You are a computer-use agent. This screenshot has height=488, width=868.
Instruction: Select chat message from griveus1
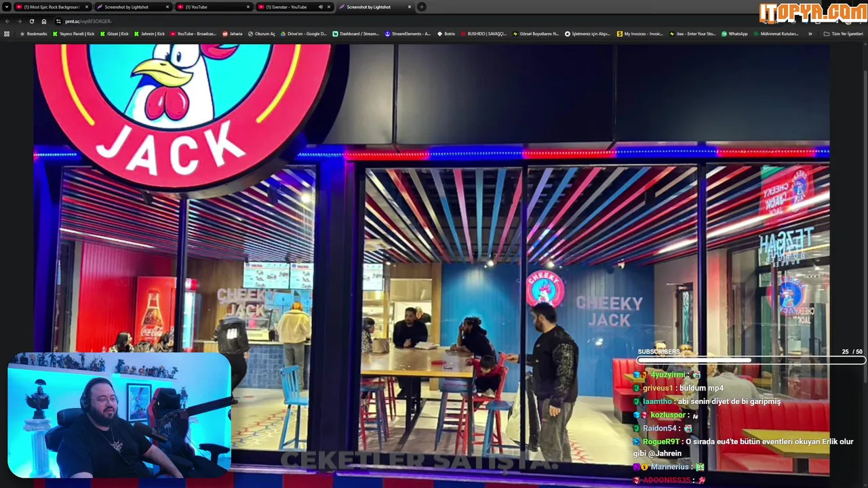678,388
